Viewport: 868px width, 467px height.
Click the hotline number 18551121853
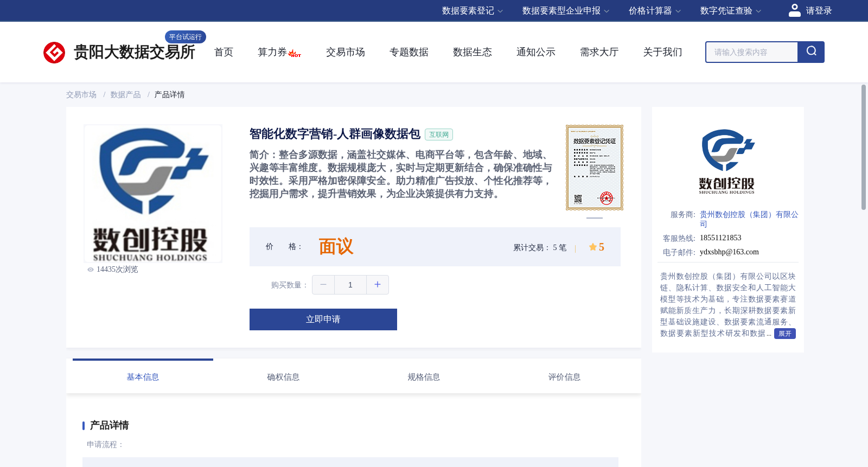coord(720,238)
